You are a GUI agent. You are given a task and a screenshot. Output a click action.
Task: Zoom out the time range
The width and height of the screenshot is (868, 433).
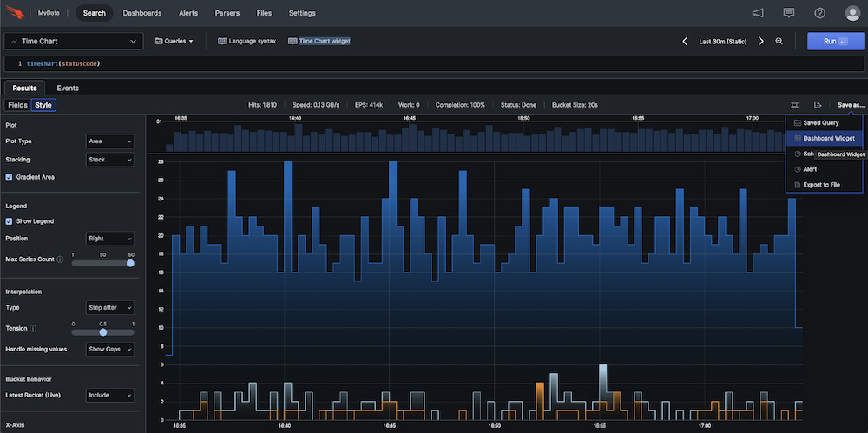[x=779, y=41]
